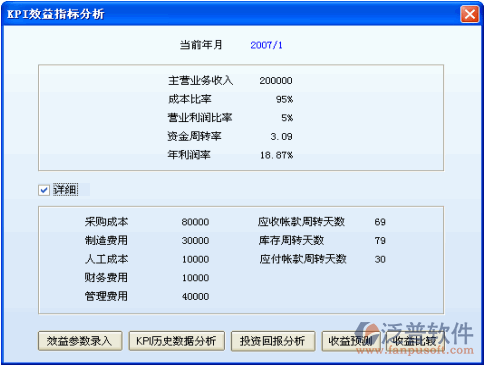Click the current period value 2007/1
Image resolution: width=484 pixels, height=366 pixels.
click(x=266, y=45)
